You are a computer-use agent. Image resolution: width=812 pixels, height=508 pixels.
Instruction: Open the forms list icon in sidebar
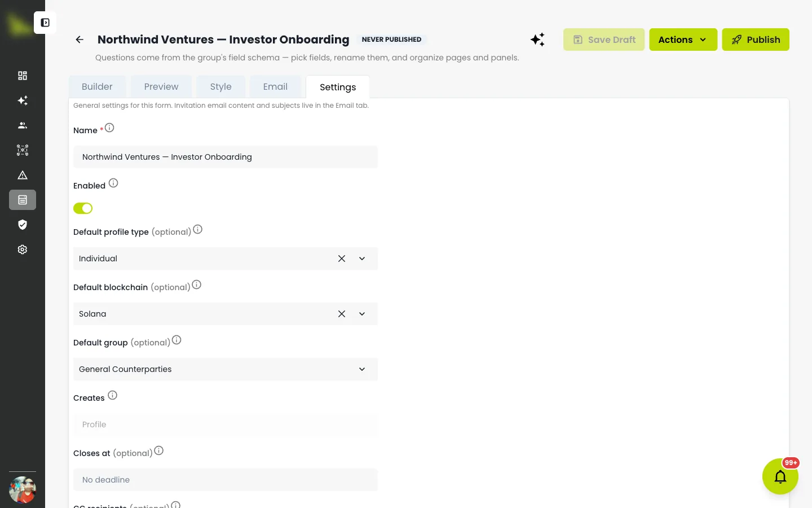[23, 200]
